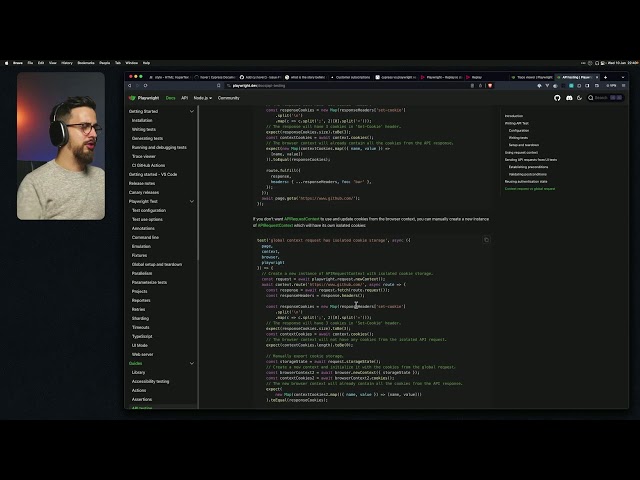Open the Library guide
This screenshot has width=640, height=480.
pyautogui.click(x=138, y=372)
